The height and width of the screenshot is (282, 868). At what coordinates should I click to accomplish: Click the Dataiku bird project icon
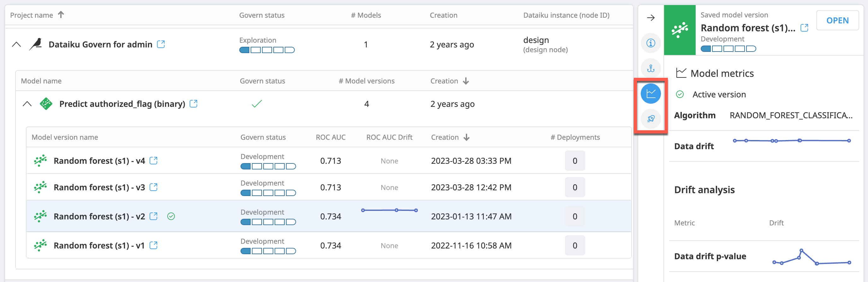click(x=35, y=44)
